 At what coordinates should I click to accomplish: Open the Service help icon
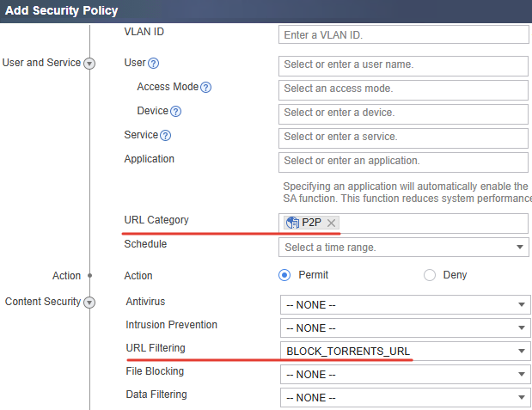click(x=165, y=136)
